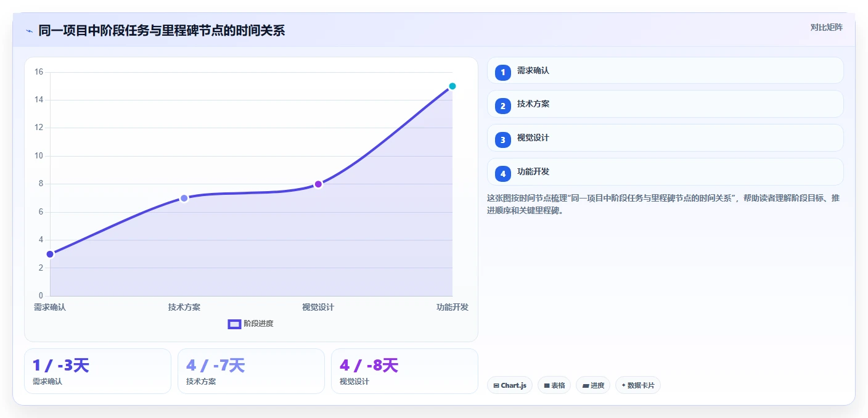Image resolution: width=868 pixels, height=418 pixels.
Task: Click the x-axis label 技术方案
Action: (x=184, y=307)
